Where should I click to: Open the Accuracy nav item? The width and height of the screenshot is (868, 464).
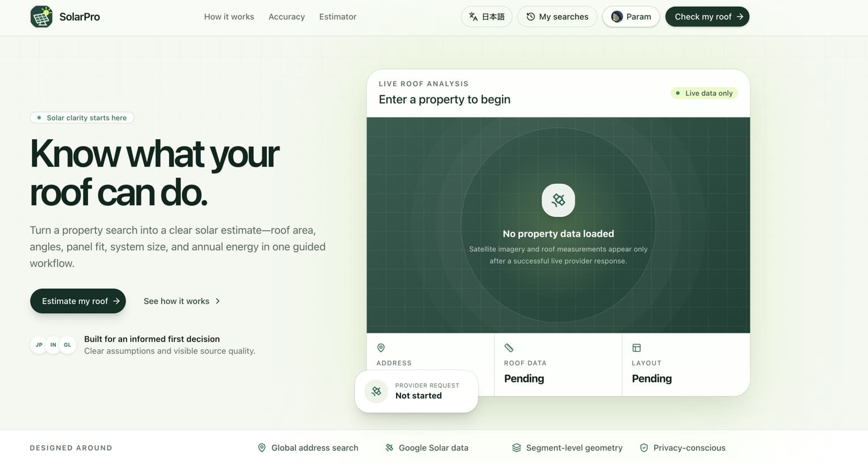[286, 17]
